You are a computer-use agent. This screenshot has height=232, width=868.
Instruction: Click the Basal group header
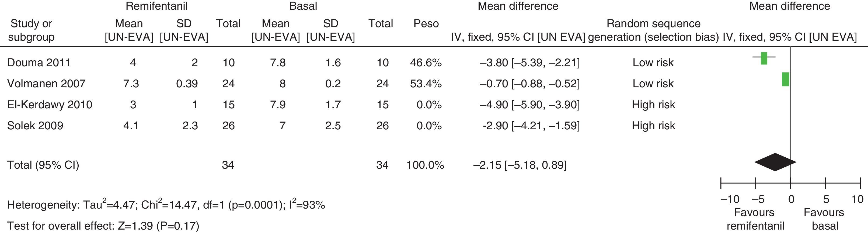[x=303, y=6]
